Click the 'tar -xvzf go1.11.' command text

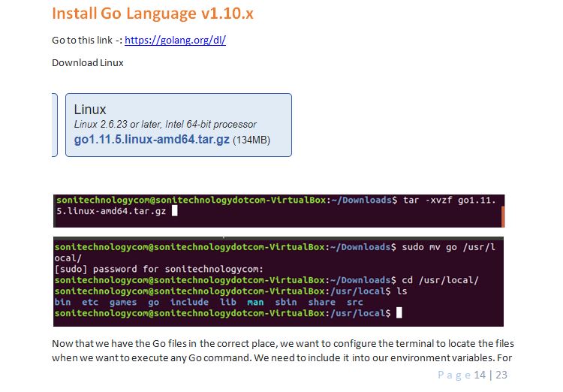click(449, 201)
